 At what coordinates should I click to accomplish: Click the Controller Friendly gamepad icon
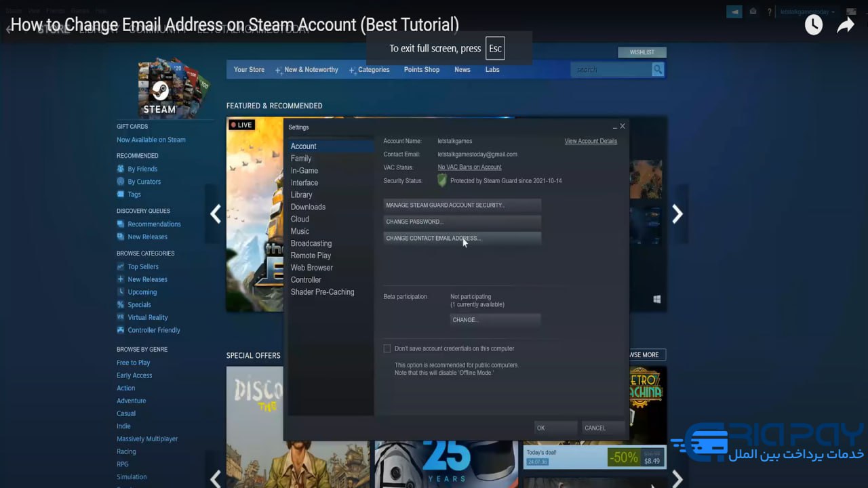pyautogui.click(x=121, y=330)
